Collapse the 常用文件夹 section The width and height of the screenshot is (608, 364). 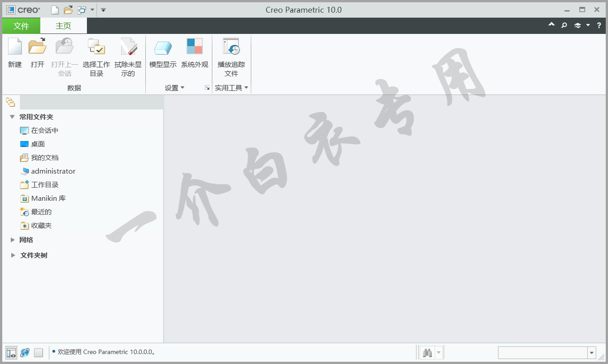[12, 117]
